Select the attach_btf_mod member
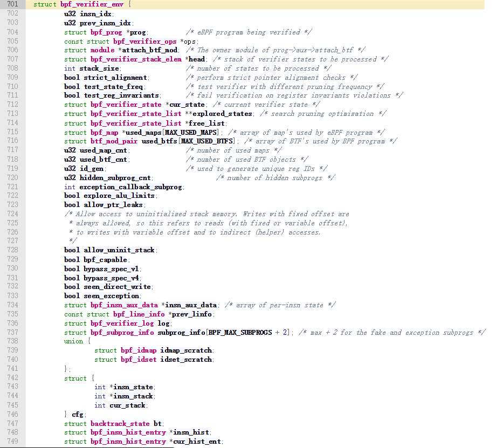 tap(150, 50)
